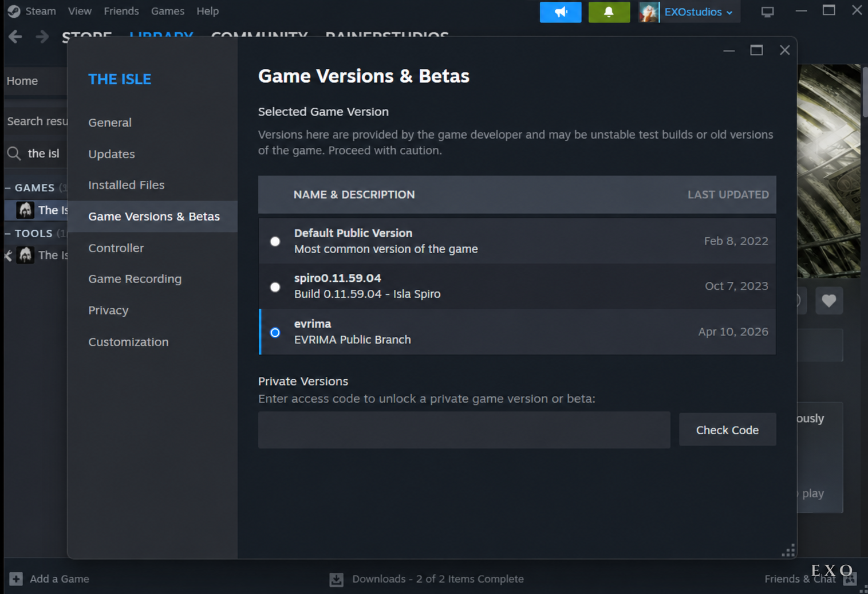Click the Feb 8, 2022 date
The image size is (868, 594).
click(x=736, y=241)
